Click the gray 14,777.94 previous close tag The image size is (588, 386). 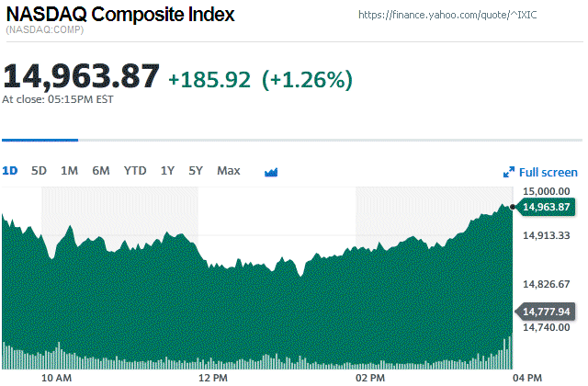(547, 312)
